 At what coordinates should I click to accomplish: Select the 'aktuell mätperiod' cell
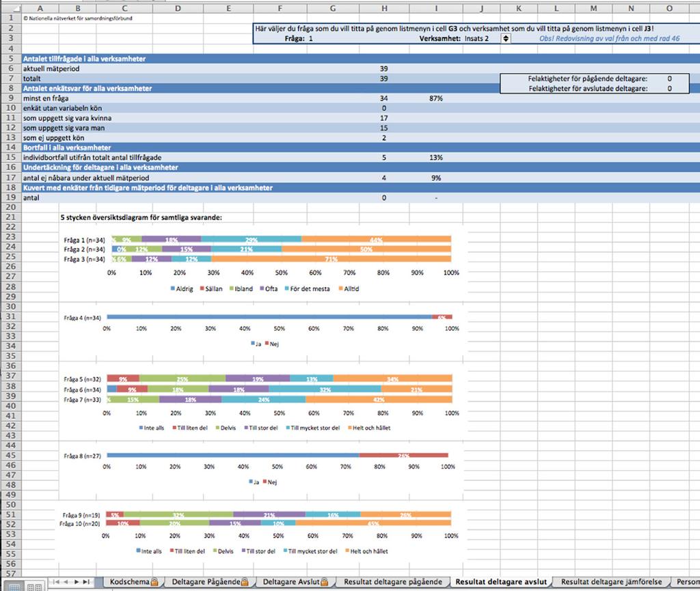coord(51,69)
